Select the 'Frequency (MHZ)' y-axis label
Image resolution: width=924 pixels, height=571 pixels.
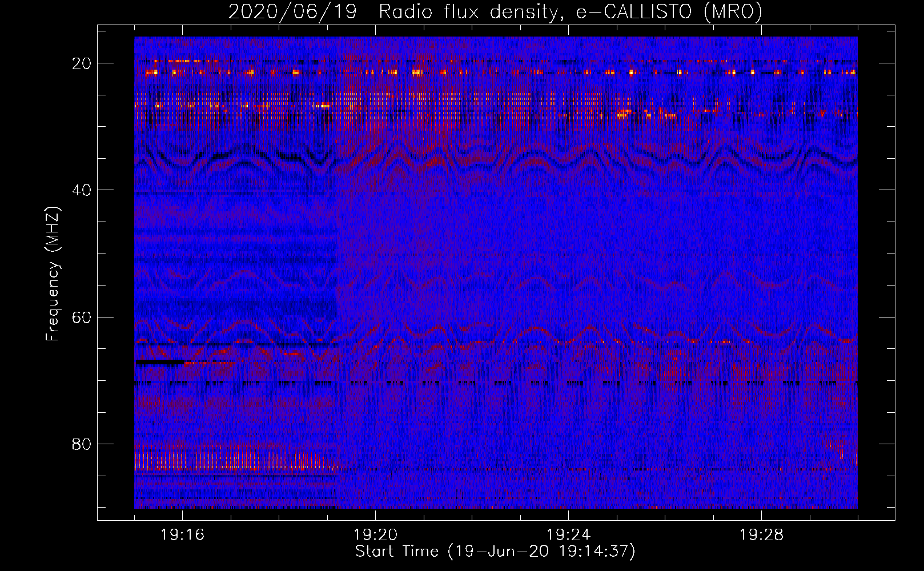pyautogui.click(x=53, y=274)
